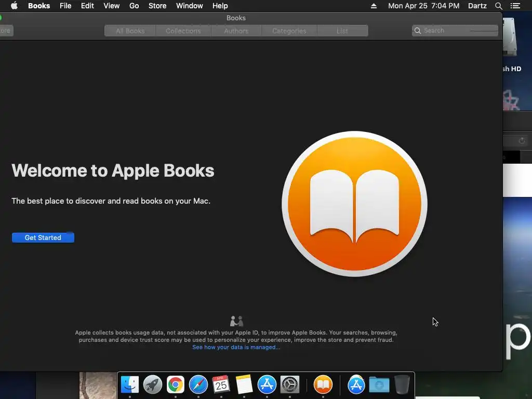Open the Go menu
Viewport: 532px width, 399px height.
click(x=134, y=6)
